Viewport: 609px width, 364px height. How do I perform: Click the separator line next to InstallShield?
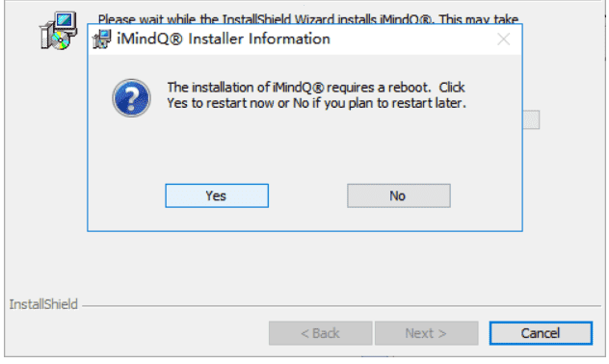click(x=342, y=306)
